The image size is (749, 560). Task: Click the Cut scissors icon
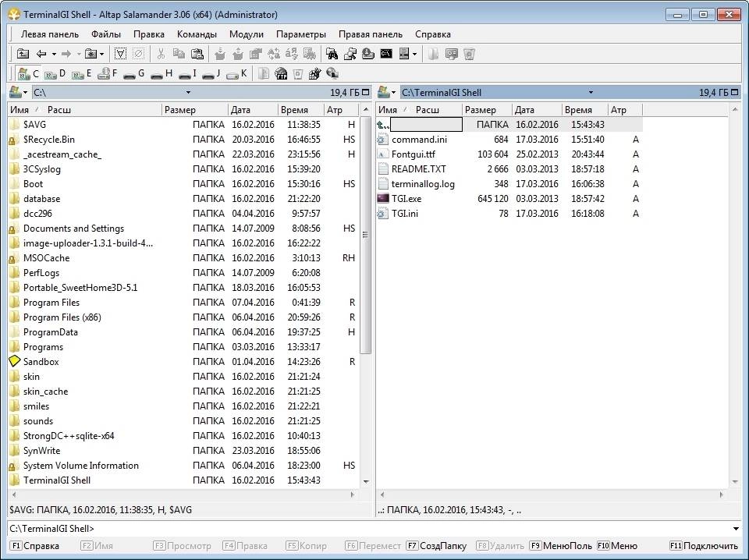161,54
